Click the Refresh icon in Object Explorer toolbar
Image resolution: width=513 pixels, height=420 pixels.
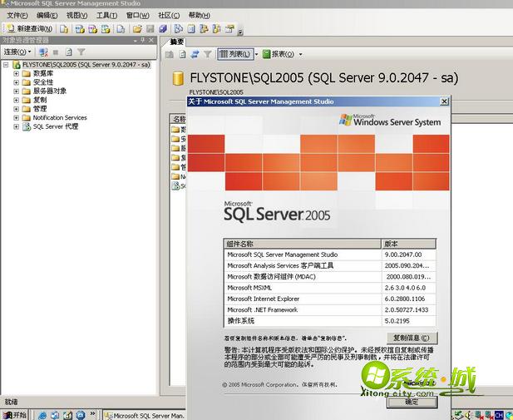(69, 52)
